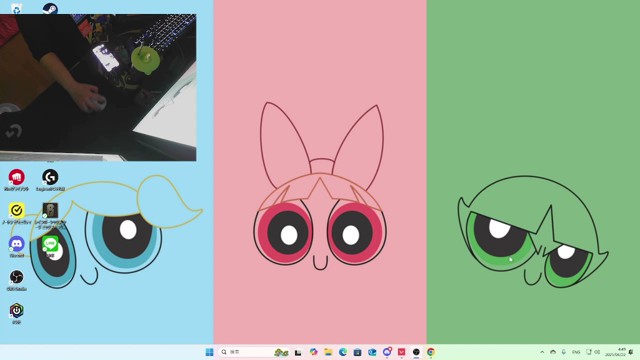Open Task View from the taskbar
The height and width of the screenshot is (360, 640).
click(298, 352)
